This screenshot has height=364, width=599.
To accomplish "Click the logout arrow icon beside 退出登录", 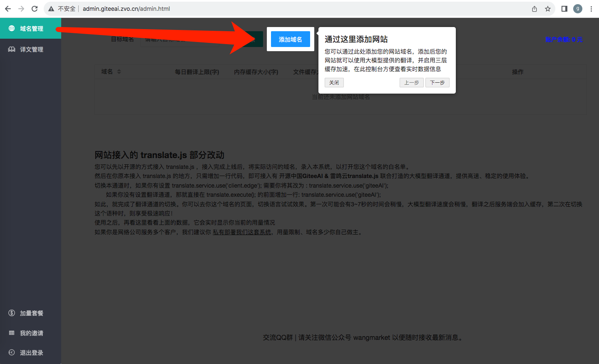I will (12, 352).
